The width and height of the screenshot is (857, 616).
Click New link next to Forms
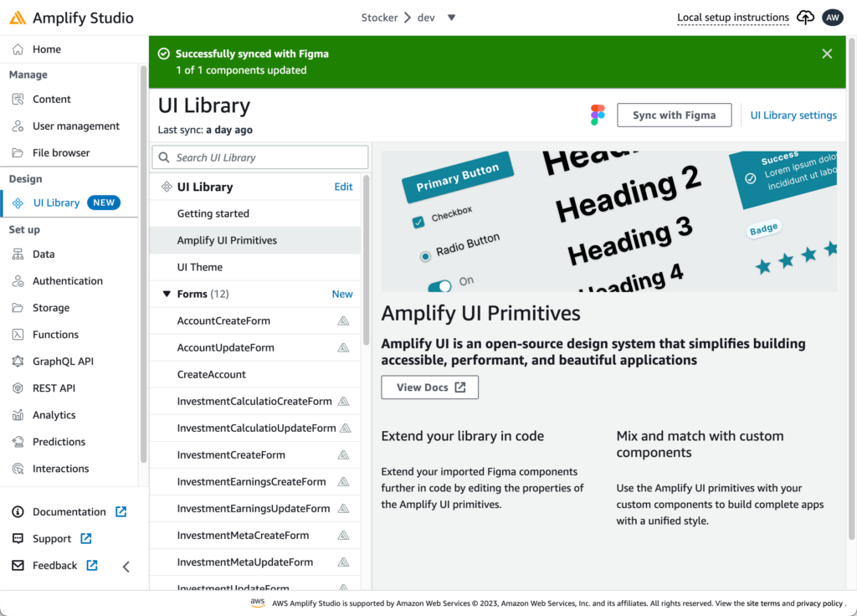tap(342, 295)
